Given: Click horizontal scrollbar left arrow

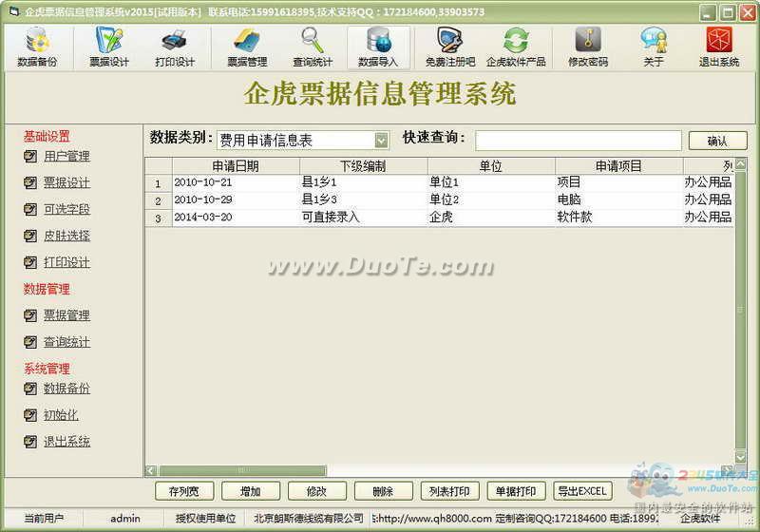Looking at the screenshot, I should tap(151, 470).
